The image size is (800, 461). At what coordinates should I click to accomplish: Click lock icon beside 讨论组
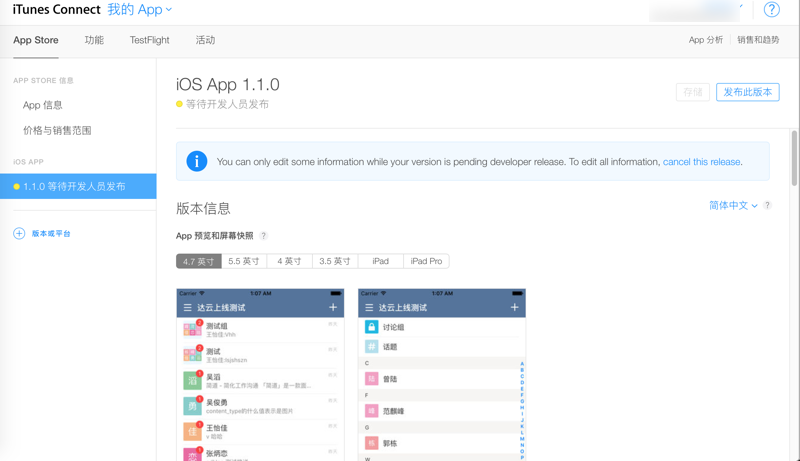click(x=371, y=327)
